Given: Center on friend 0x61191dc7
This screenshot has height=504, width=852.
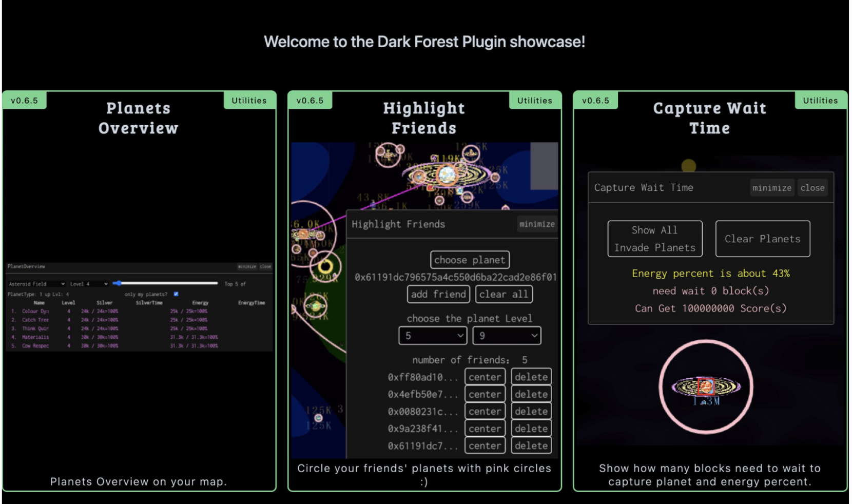Looking at the screenshot, I should tap(485, 445).
